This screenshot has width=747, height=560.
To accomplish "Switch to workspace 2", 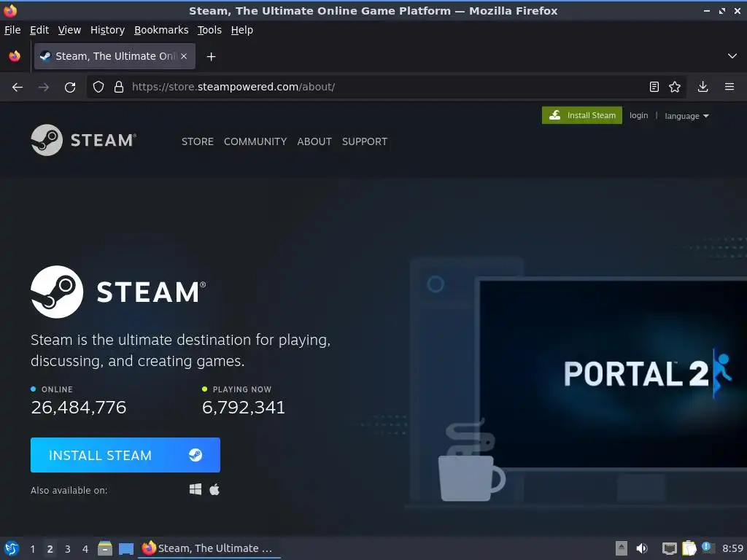I will coord(50,548).
